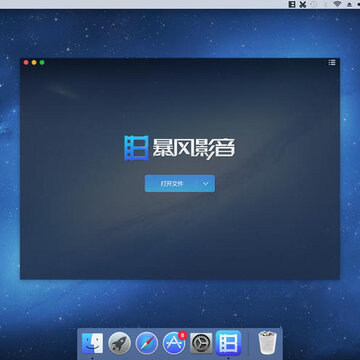The height and width of the screenshot is (360, 360).
Task: Launch Safari from the dock
Action: tap(147, 343)
